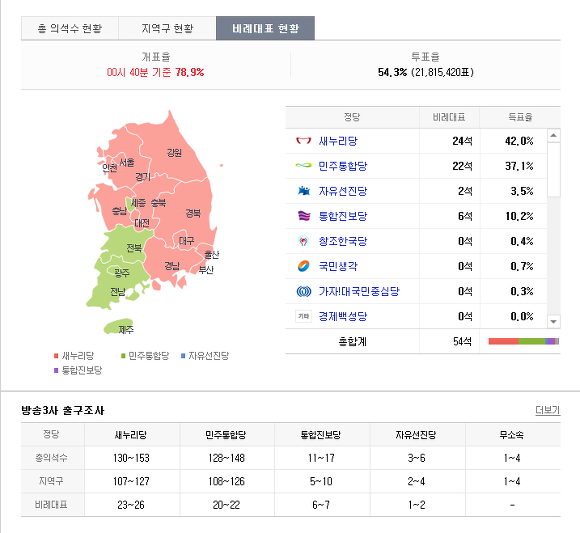Click the 새누리당 party logo icon
The height and width of the screenshot is (533, 580).
(303, 141)
